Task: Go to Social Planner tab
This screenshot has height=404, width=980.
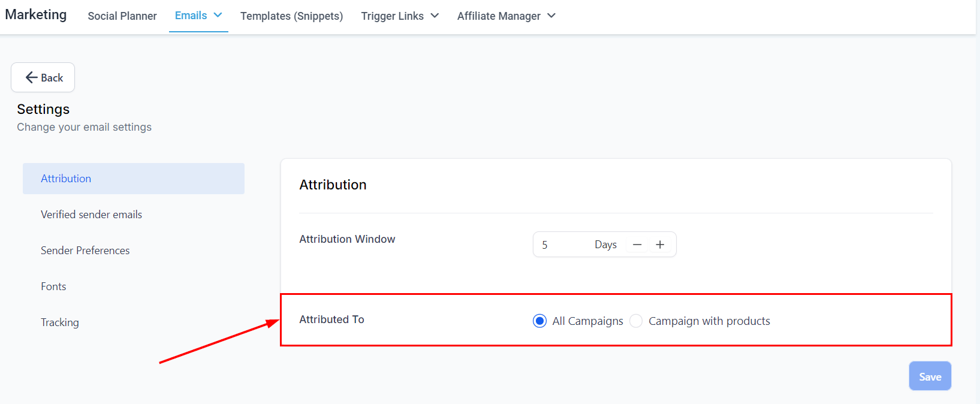Action: click(122, 16)
